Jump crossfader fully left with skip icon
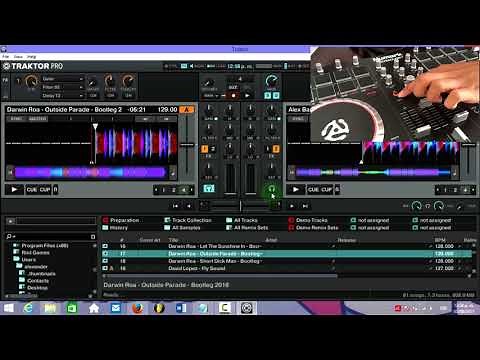Viewport: 480px width, 360px height. tap(175, 206)
